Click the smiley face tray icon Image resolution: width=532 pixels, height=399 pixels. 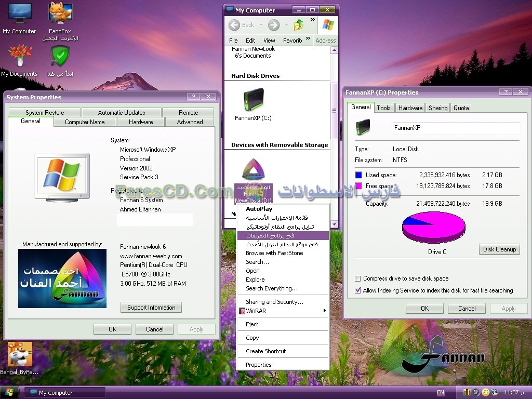coord(486,392)
